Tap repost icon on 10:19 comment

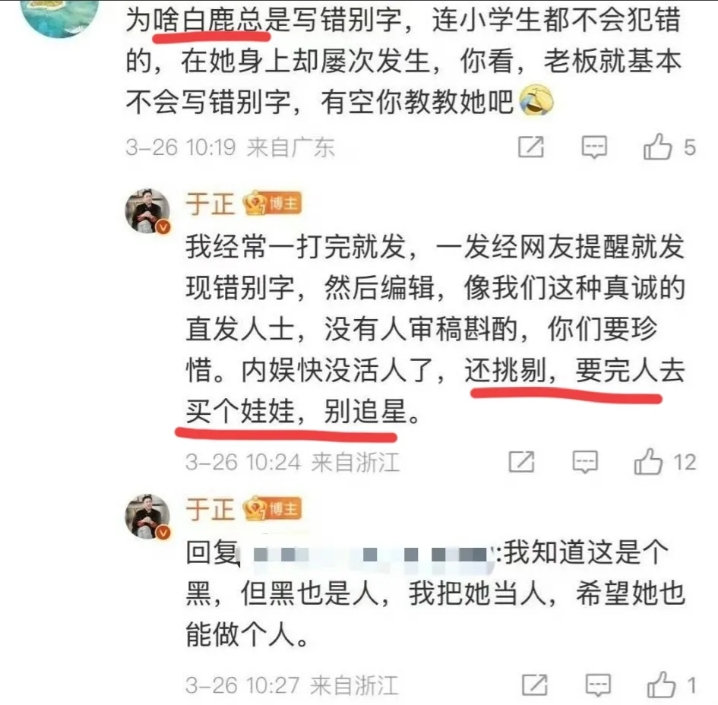(531, 147)
